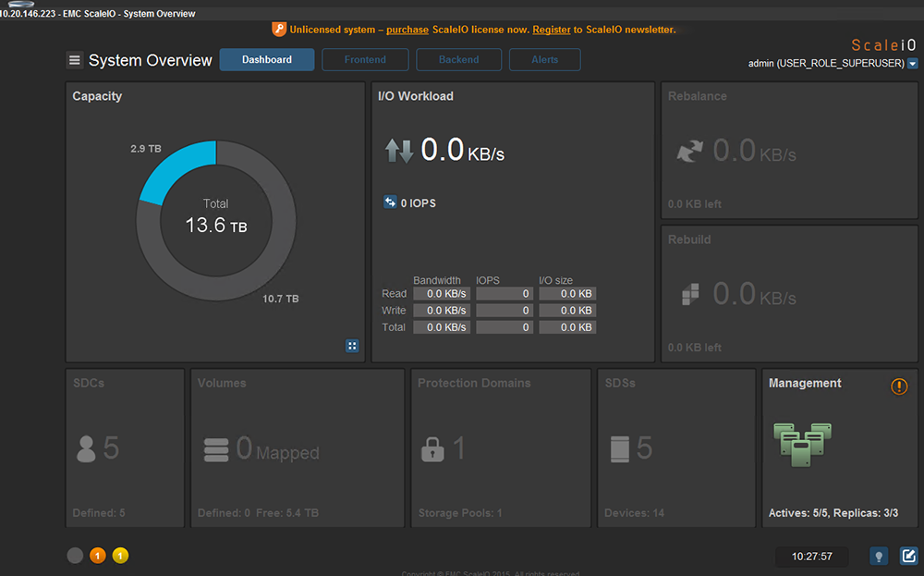Click the Rebuild blocks icon
Viewport: 924px width, 576px height.
690,294
